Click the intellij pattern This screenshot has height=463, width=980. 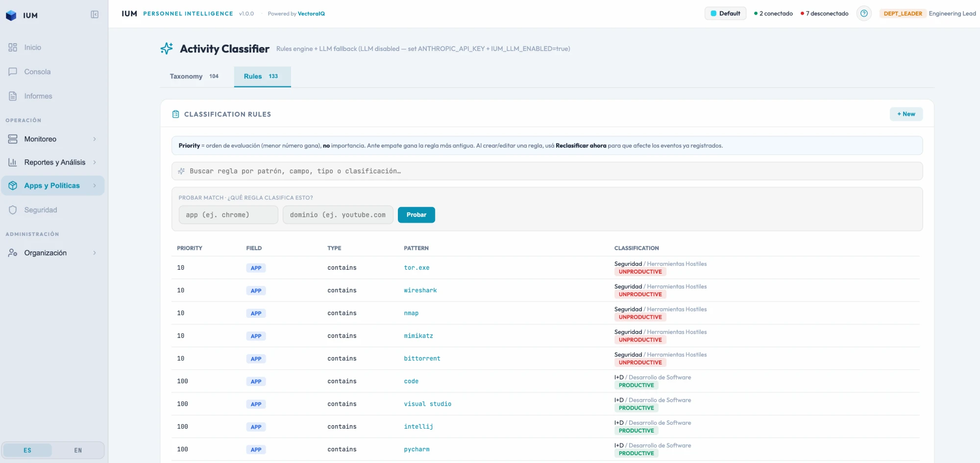point(418,427)
